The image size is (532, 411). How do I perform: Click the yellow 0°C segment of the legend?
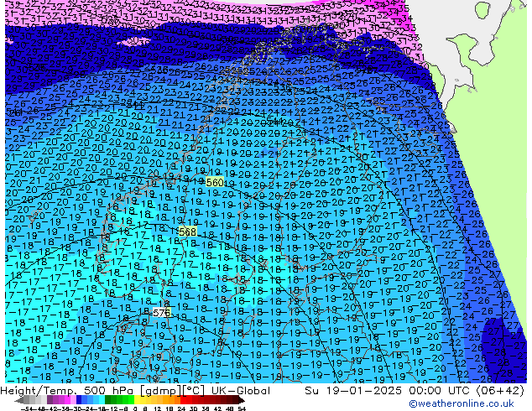pos(138,400)
